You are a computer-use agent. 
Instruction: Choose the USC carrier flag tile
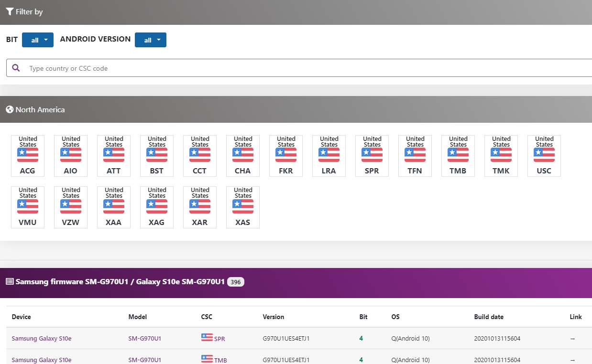pos(544,156)
